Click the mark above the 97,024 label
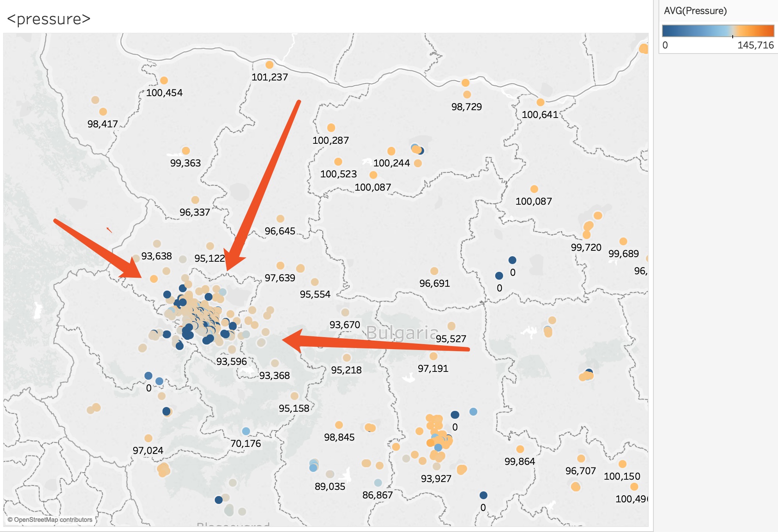Image resolution: width=778 pixels, height=532 pixels. (x=148, y=438)
